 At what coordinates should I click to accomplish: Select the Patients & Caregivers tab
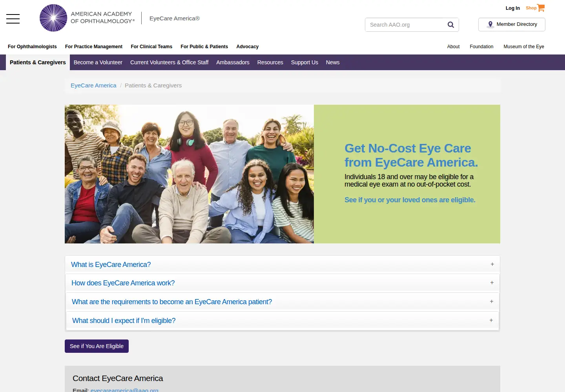[x=38, y=62]
